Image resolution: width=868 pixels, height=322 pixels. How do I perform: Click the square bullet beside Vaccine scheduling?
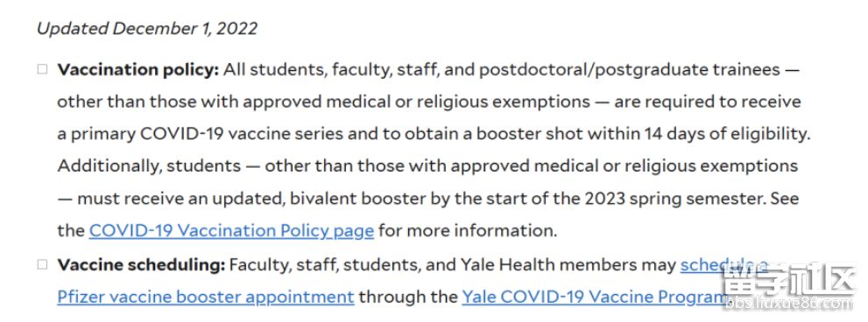pyautogui.click(x=42, y=264)
